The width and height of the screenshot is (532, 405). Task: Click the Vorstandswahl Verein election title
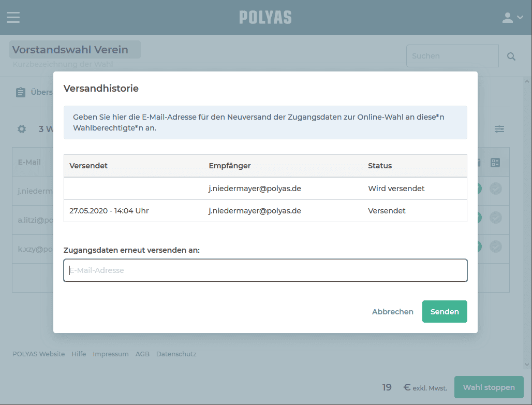[70, 50]
